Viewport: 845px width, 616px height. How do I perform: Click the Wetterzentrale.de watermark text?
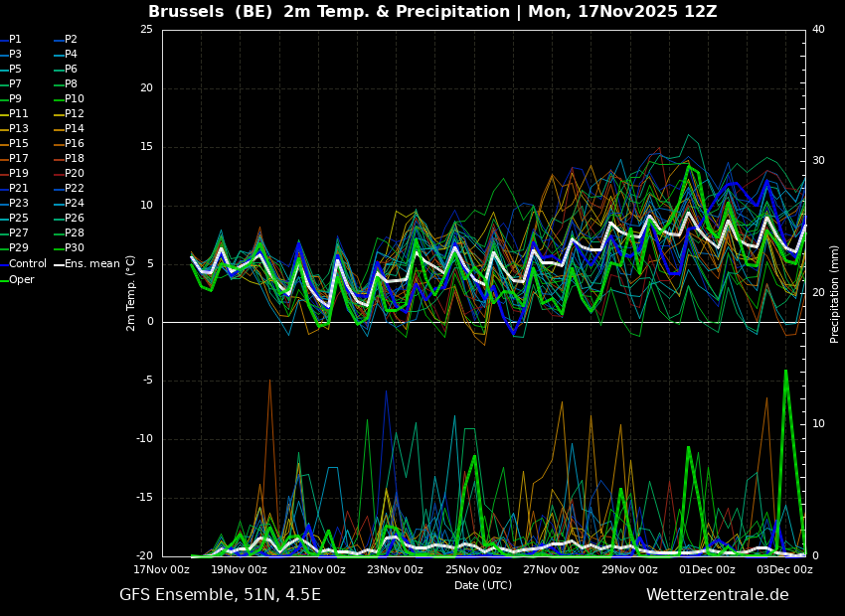[718, 595]
